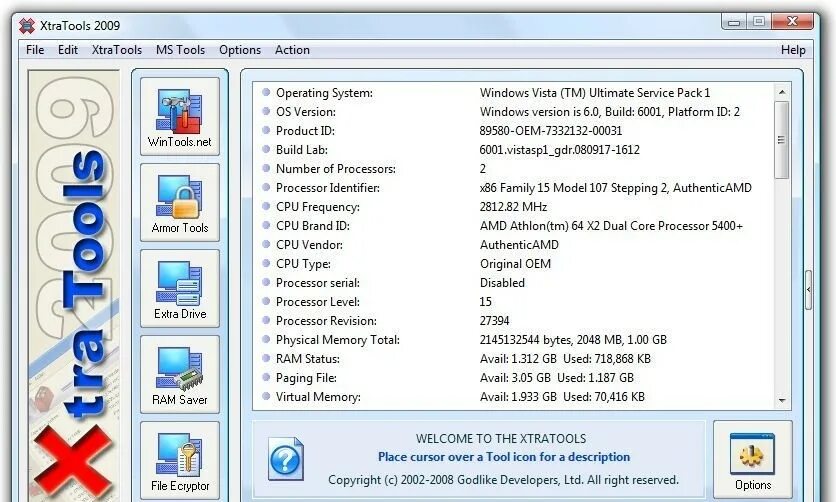Close the XtraTools 2009 window
836x502 pixels.
pos(792,21)
